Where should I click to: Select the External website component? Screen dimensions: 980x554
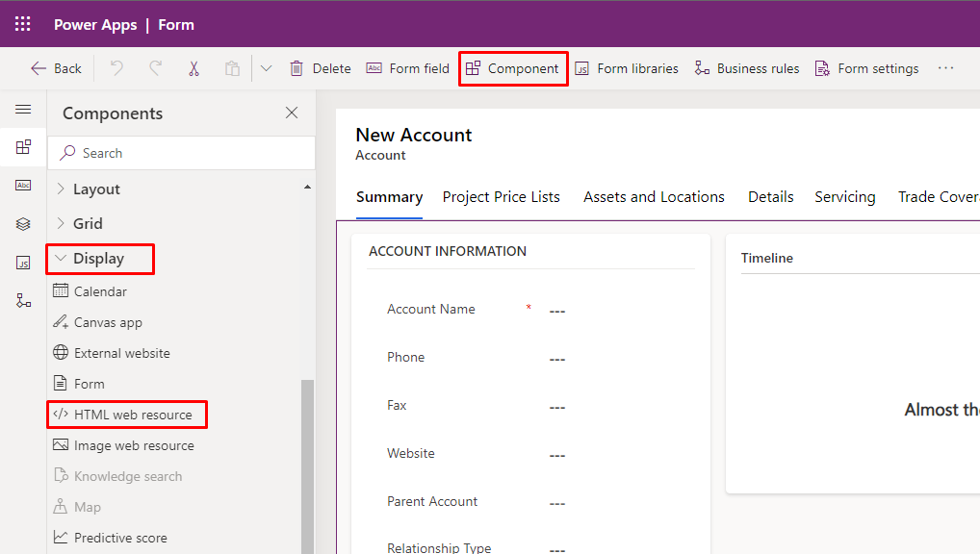[x=112, y=353]
